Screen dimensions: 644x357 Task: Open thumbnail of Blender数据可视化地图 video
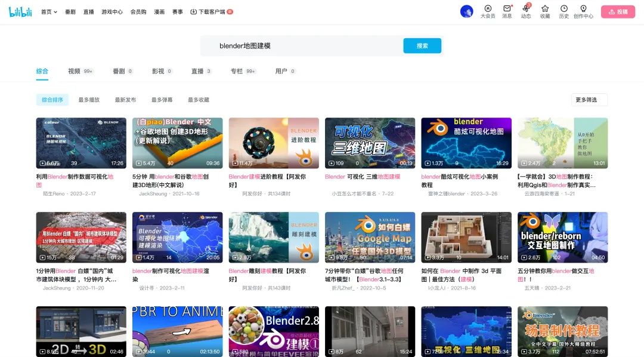tap(81, 143)
